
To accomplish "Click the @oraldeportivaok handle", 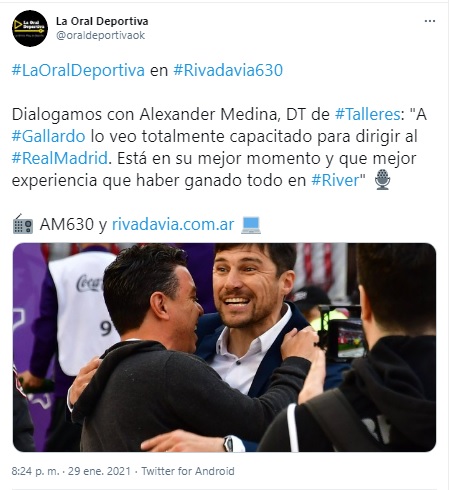I will click(x=100, y=35).
